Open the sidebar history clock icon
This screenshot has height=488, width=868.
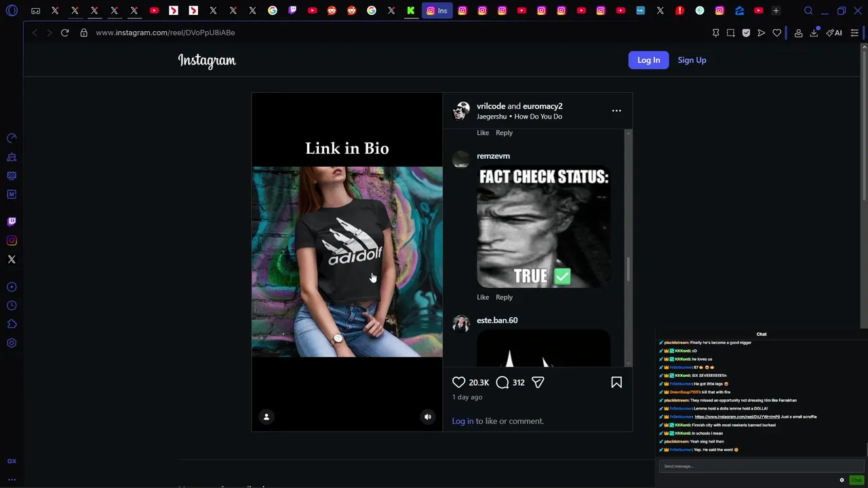pos(12,306)
